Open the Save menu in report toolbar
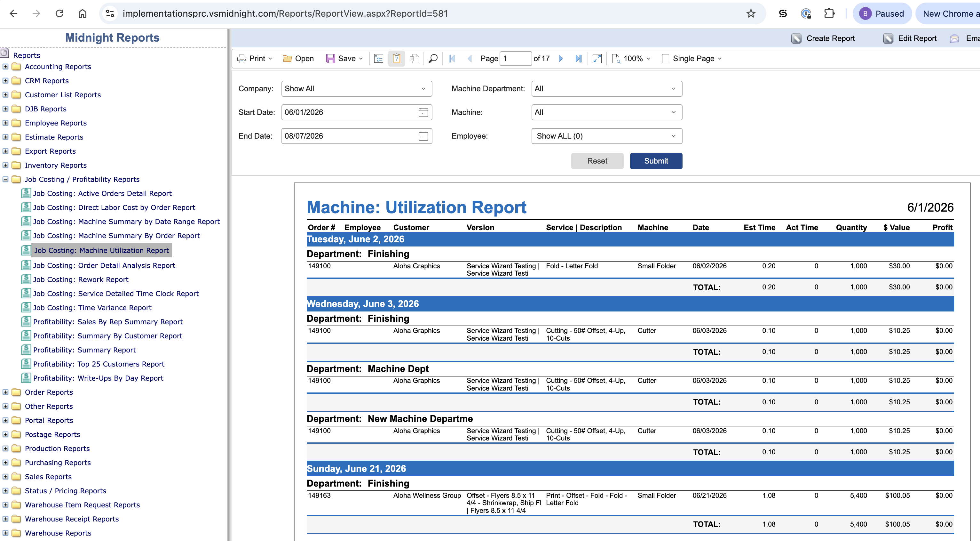 click(x=345, y=59)
